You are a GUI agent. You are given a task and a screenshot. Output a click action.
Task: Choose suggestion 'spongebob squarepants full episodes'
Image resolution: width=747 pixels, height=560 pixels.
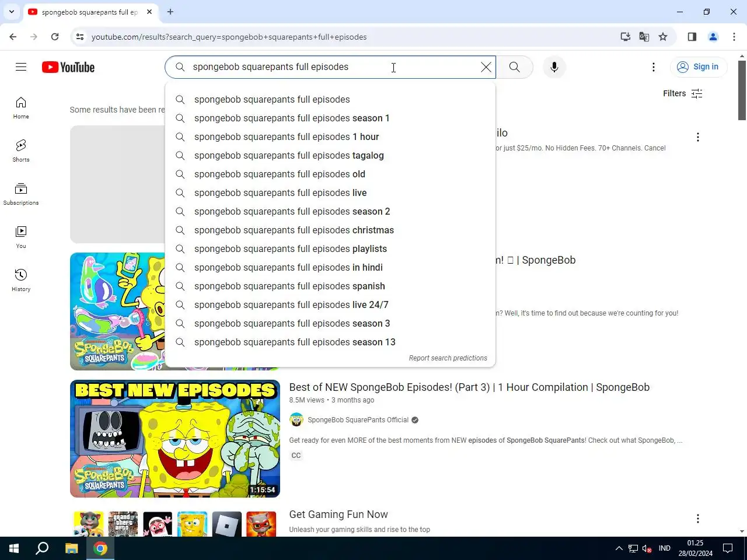coord(330,100)
